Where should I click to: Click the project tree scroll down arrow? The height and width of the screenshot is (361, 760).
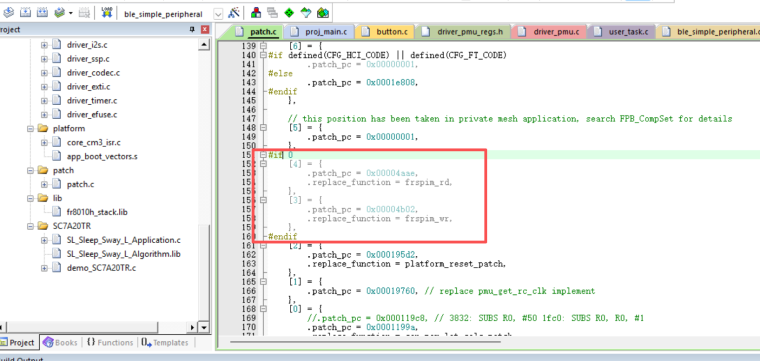[x=204, y=327]
